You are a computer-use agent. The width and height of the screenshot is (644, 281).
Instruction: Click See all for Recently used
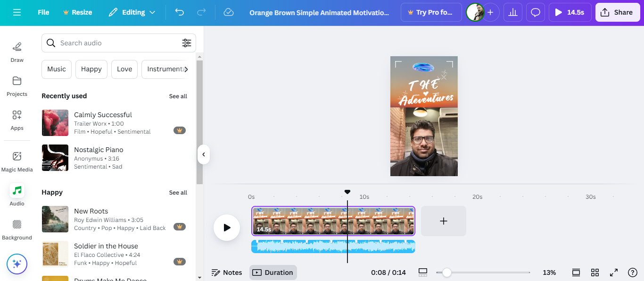tap(178, 96)
